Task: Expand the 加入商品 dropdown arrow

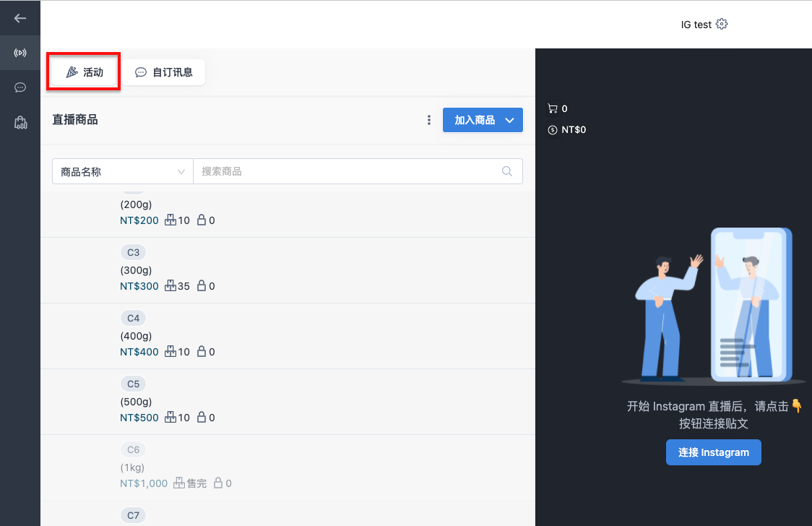Action: pyautogui.click(x=509, y=120)
